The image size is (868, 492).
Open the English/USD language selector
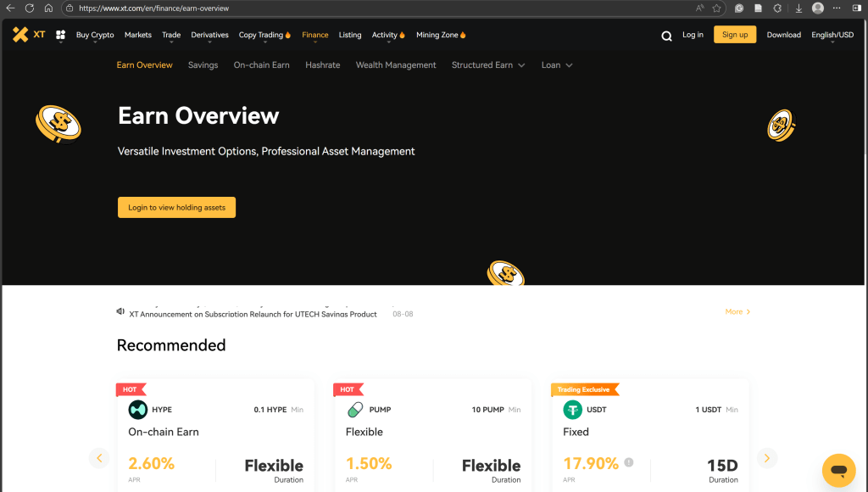pyautogui.click(x=832, y=35)
